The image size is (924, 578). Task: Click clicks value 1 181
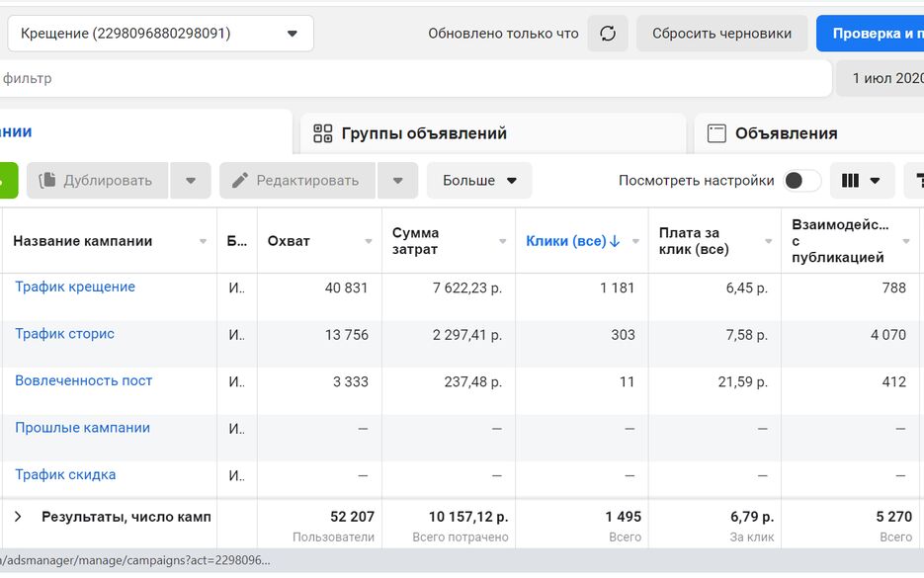pos(617,289)
